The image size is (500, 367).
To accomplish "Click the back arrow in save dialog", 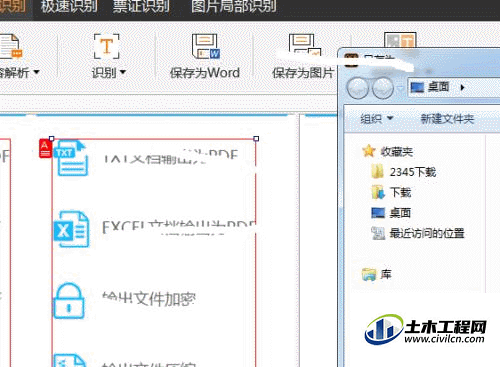I will tap(358, 88).
